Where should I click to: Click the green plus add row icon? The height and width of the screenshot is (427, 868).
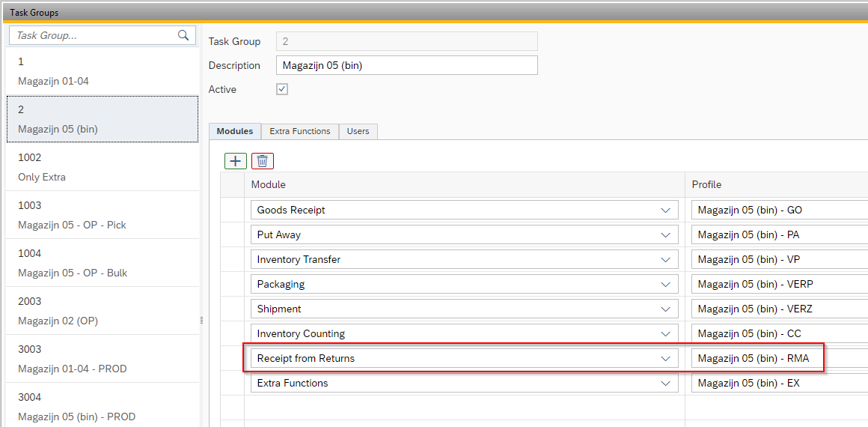[236, 160]
